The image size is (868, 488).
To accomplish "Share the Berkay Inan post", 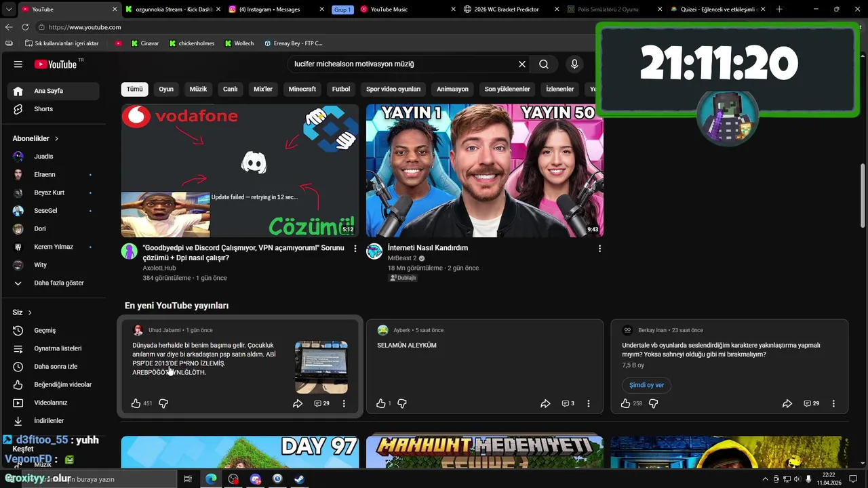I will tap(787, 403).
